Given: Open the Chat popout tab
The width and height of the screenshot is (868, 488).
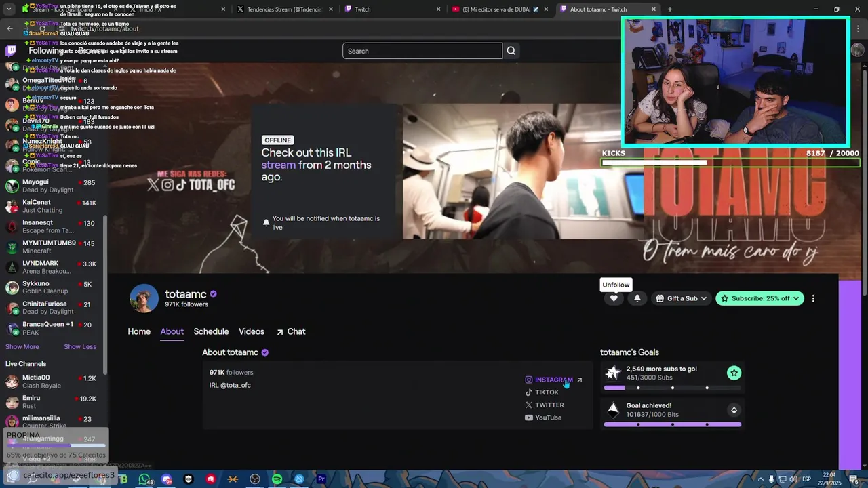Looking at the screenshot, I should coord(291,331).
